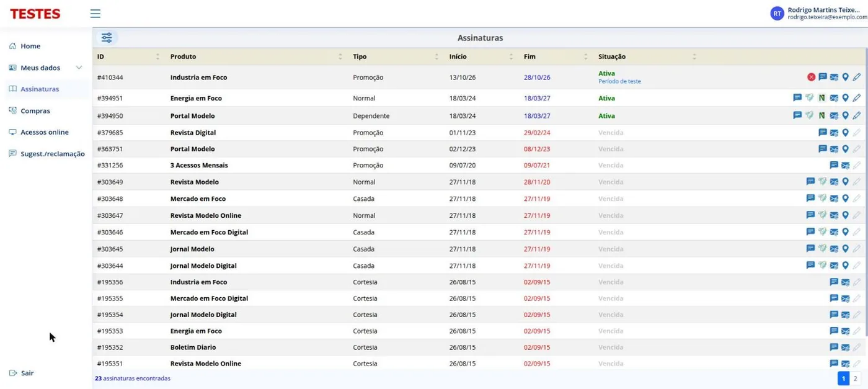
Task: Open the comment icon for subscription #410344
Action: pos(823,77)
